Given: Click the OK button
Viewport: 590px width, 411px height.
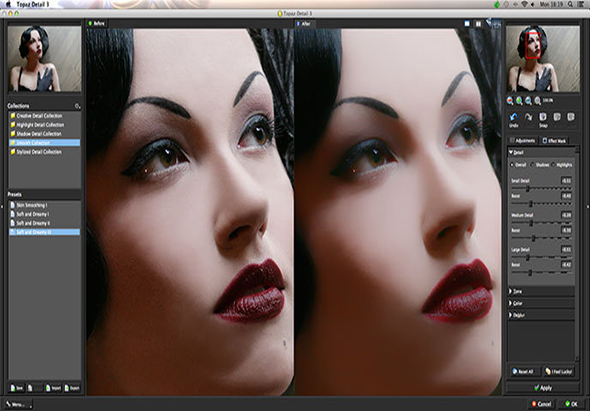Looking at the screenshot, I should 571,404.
